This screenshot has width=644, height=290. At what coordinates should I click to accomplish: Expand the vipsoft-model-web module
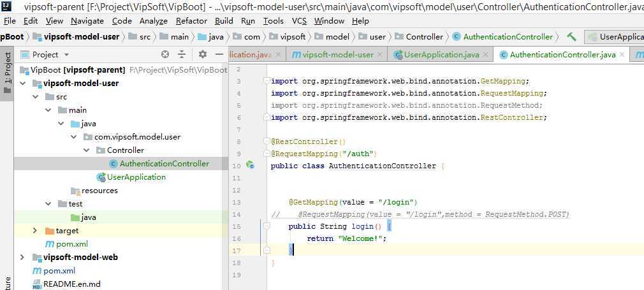click(x=22, y=257)
